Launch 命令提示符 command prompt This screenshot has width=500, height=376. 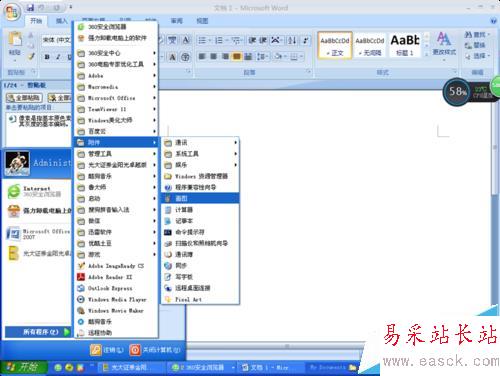point(200,232)
